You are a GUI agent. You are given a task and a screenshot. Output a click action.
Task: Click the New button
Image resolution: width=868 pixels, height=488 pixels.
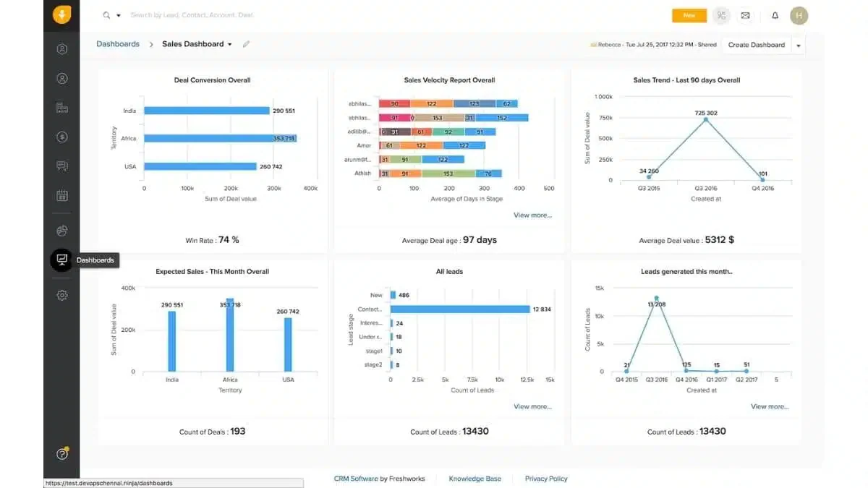[689, 15]
